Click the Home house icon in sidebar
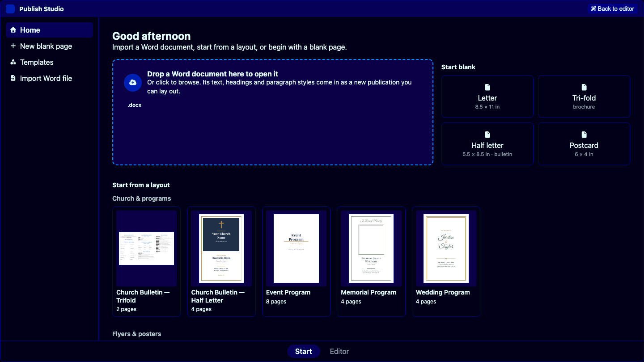 pyautogui.click(x=13, y=30)
